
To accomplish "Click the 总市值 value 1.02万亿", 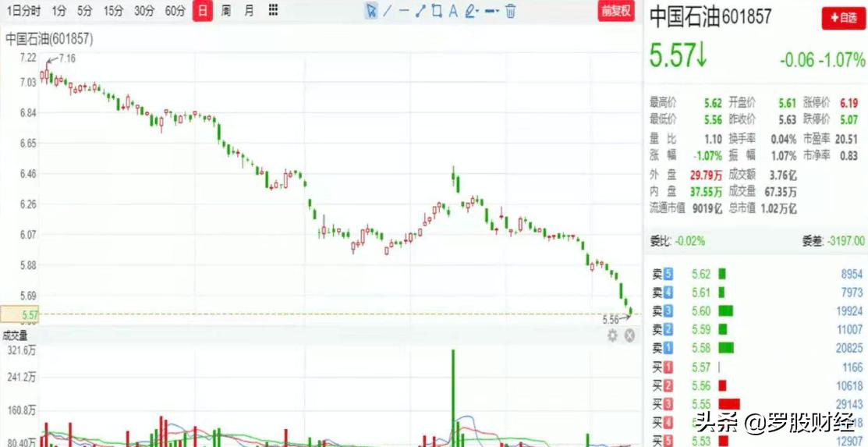I will tap(778, 208).
